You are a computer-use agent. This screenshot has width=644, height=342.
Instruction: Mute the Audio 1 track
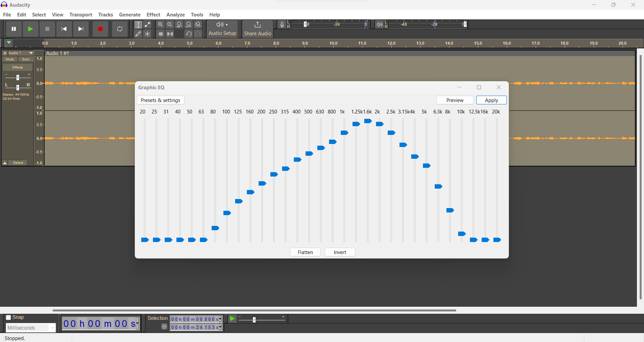pos(10,59)
